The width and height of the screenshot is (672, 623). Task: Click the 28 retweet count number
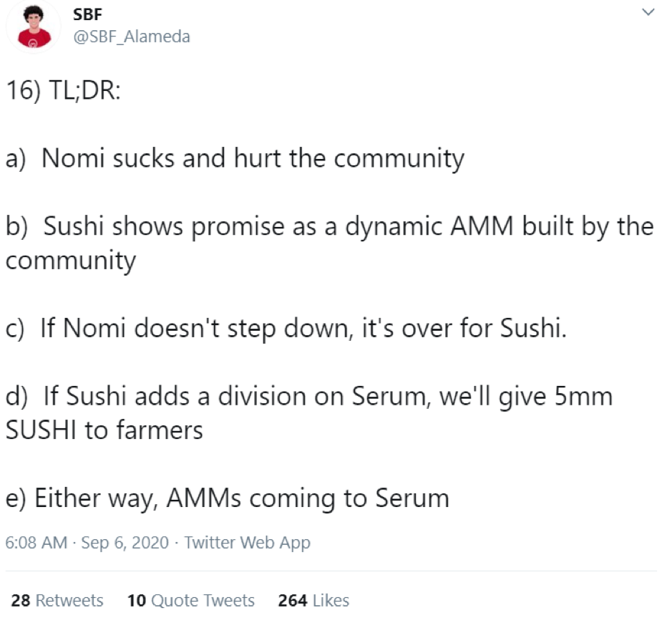[x=21, y=600]
